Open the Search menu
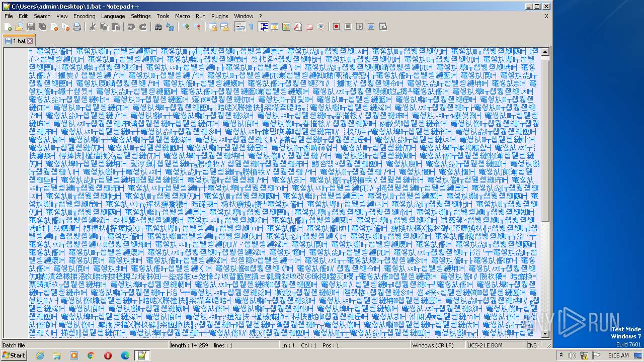This screenshot has height=362, width=644. [42, 16]
